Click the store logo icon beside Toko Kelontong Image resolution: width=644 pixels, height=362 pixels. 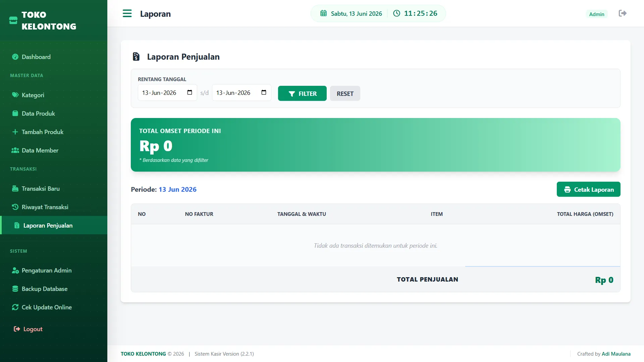tap(13, 20)
